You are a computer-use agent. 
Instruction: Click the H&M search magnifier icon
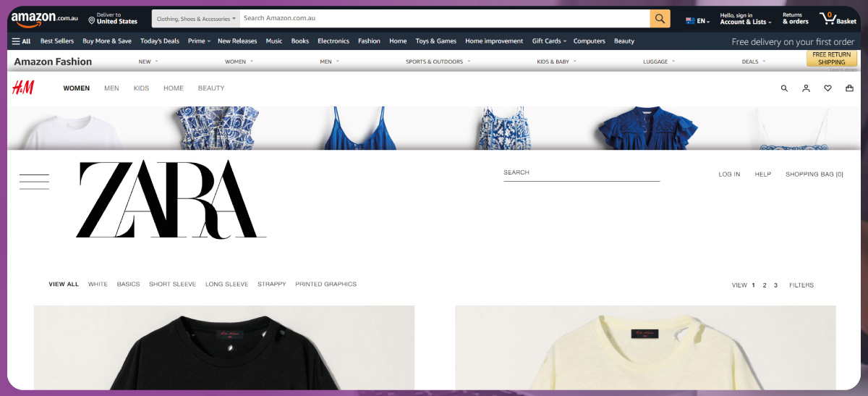784,88
